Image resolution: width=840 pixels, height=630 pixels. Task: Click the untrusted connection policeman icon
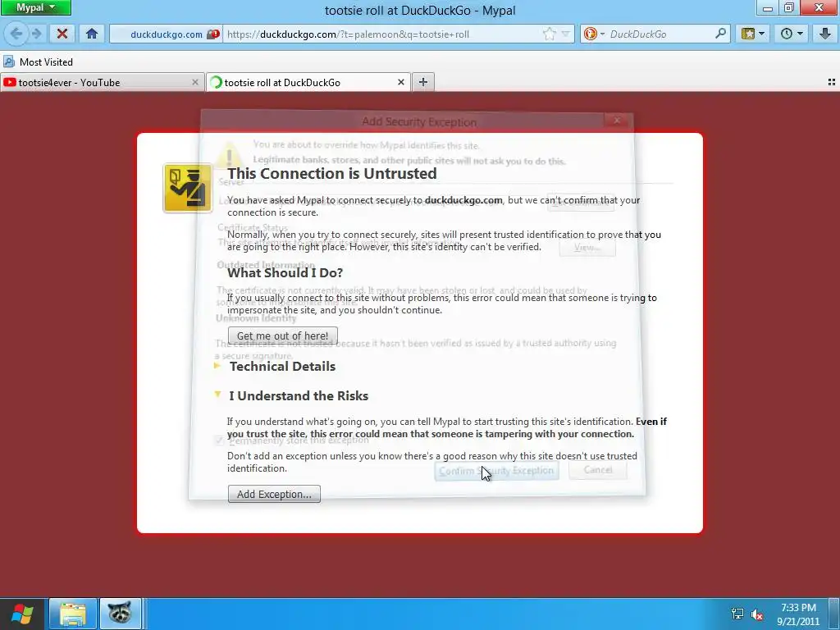(x=188, y=188)
